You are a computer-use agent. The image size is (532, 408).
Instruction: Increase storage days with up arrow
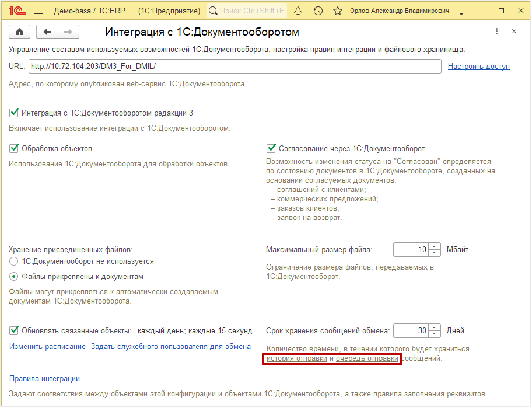(x=435, y=327)
